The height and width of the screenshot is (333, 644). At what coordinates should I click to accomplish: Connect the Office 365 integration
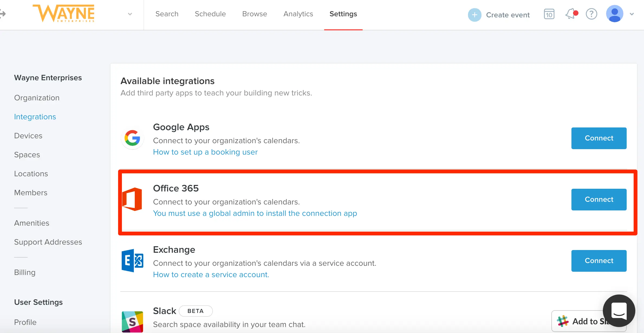click(x=599, y=199)
